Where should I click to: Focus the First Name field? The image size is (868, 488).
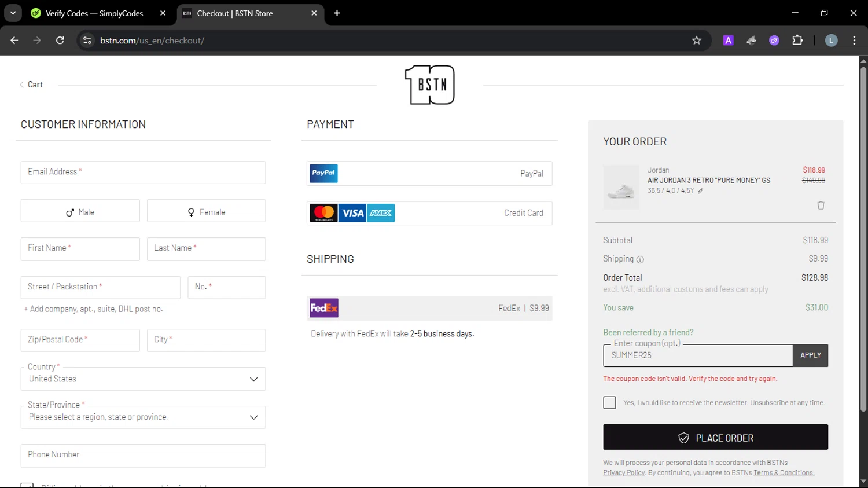click(x=80, y=249)
